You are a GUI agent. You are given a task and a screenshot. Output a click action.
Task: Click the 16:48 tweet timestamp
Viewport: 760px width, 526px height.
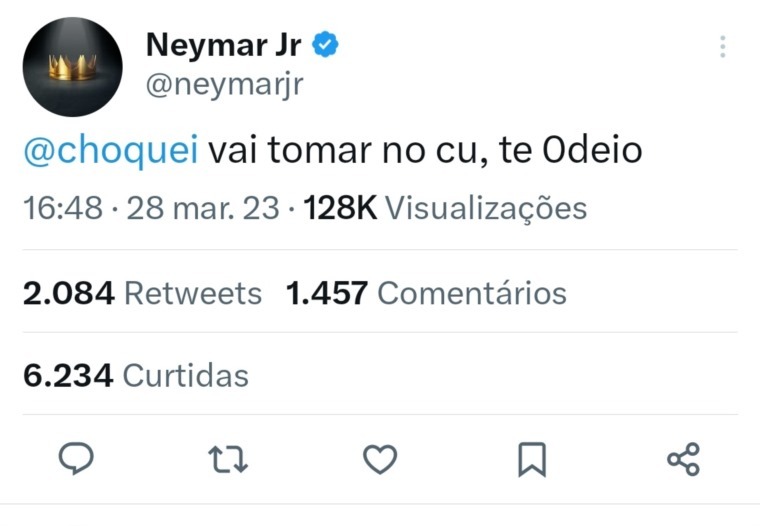tap(62, 208)
